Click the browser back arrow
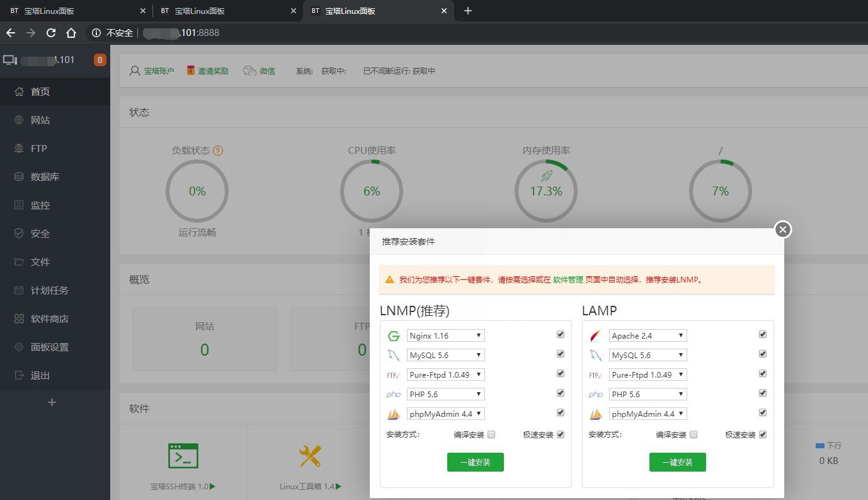Screen dimensions: 868x500 11,33
